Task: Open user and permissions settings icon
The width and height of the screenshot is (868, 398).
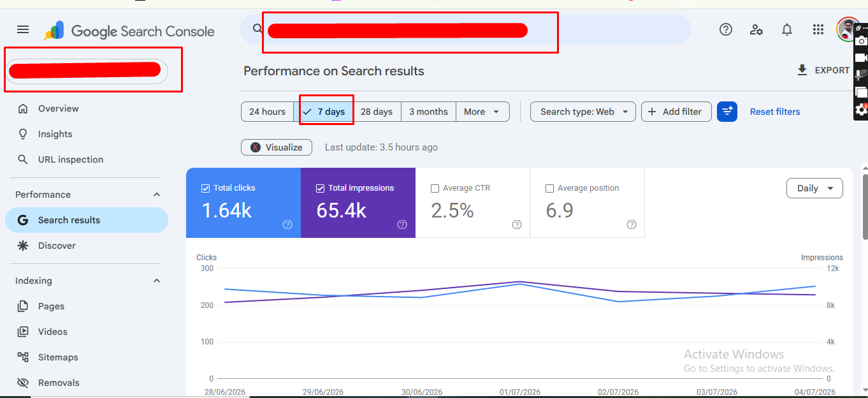Action: tap(756, 29)
